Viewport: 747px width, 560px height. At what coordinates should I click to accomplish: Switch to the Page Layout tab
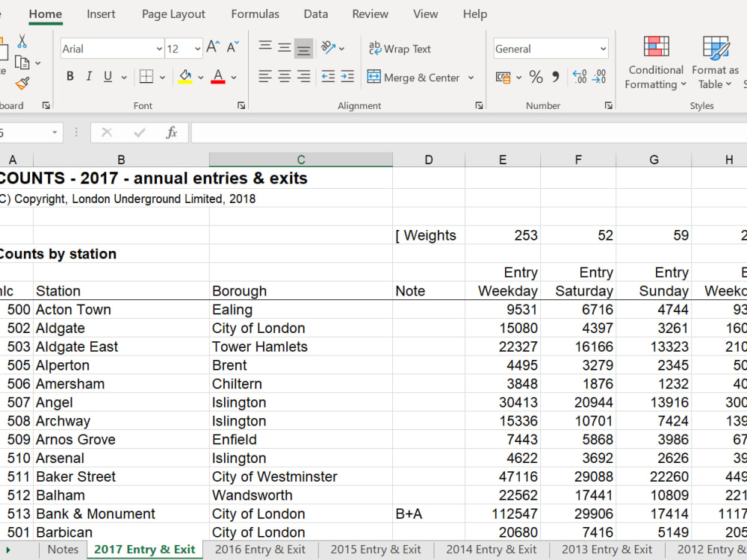pos(173,13)
